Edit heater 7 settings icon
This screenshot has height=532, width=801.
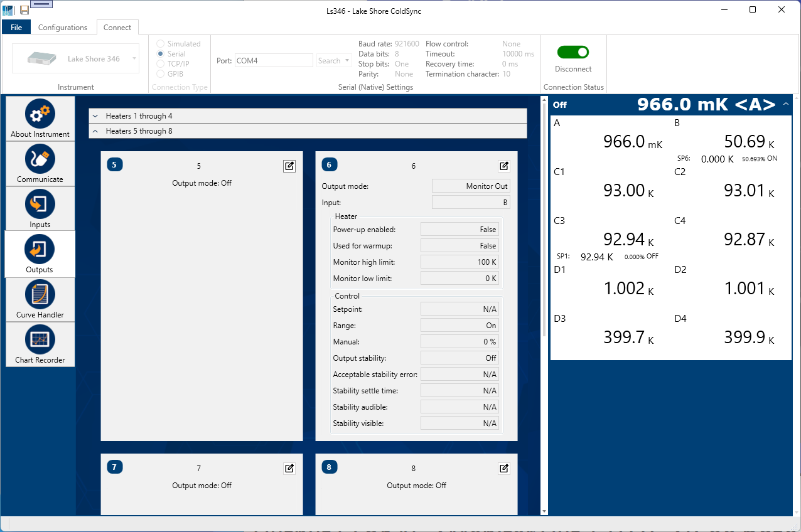[x=289, y=468]
